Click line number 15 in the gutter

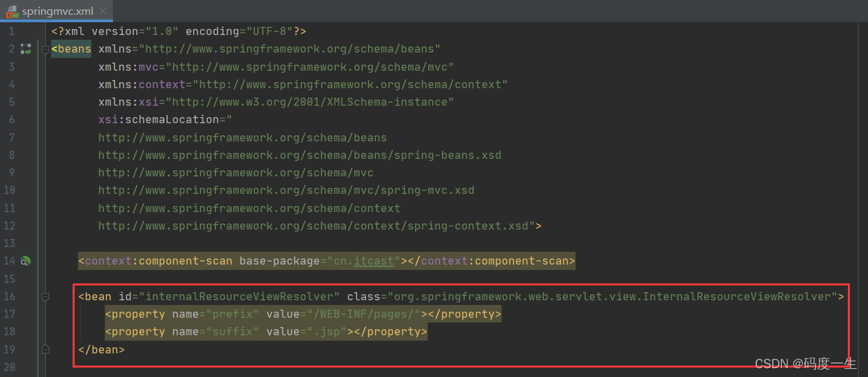tap(9, 279)
